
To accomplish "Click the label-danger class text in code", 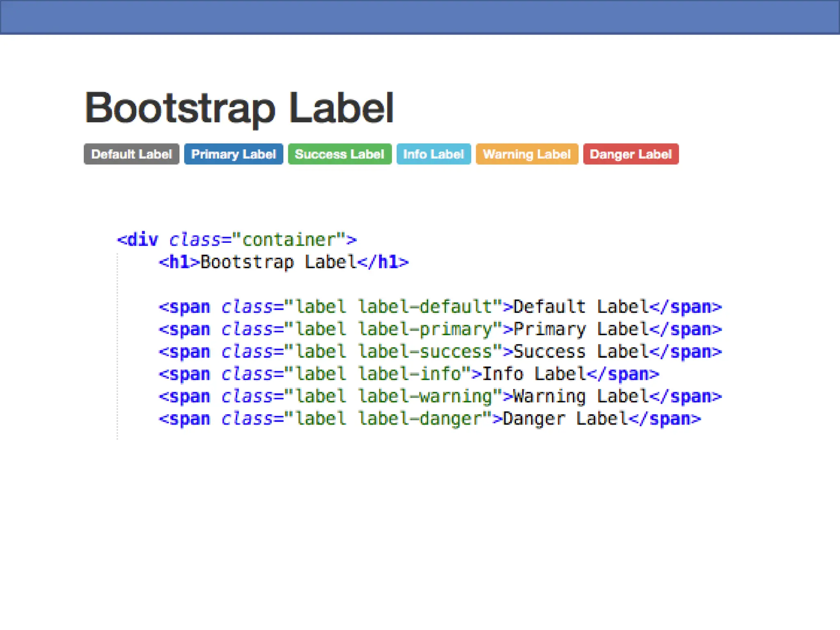I will tap(420, 419).
